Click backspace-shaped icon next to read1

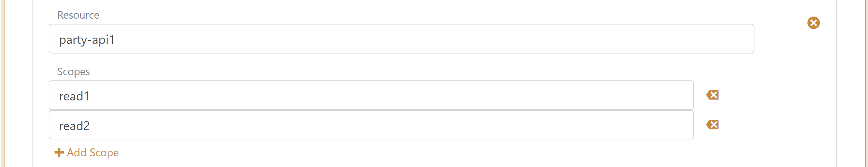pos(712,95)
